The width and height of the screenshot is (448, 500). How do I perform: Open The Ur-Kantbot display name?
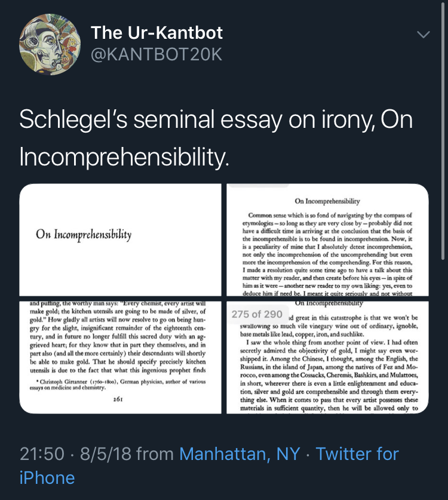click(x=157, y=32)
